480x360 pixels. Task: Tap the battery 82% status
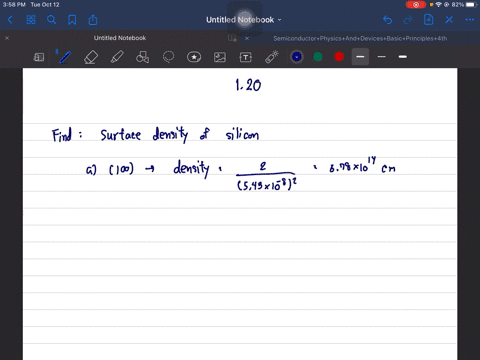(x=464, y=5)
